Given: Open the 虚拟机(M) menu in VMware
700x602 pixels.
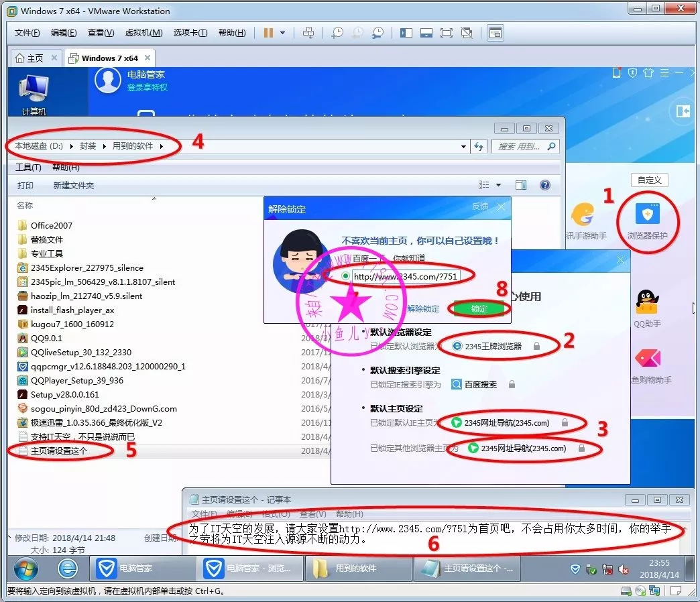Looking at the screenshot, I should 143,33.
